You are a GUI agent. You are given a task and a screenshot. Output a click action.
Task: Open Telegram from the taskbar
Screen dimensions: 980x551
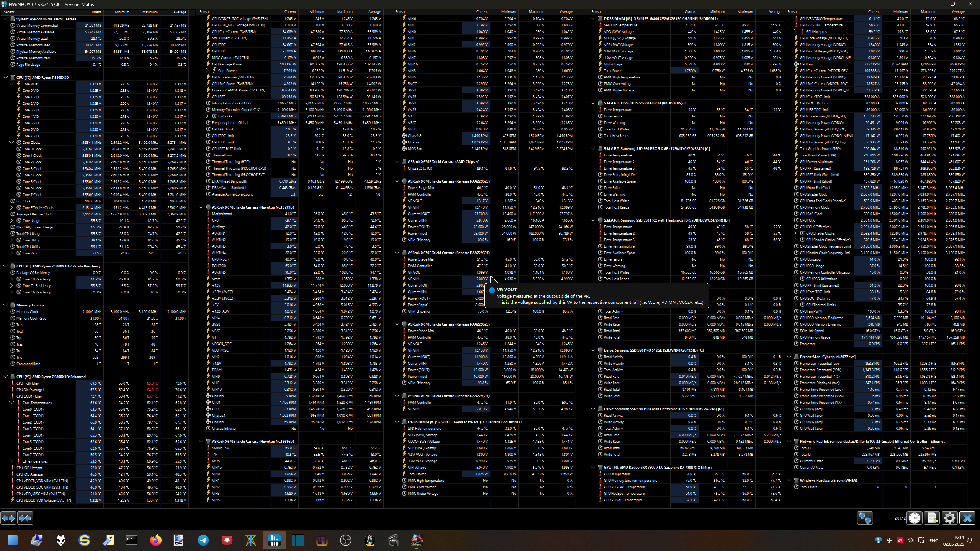[x=203, y=540]
